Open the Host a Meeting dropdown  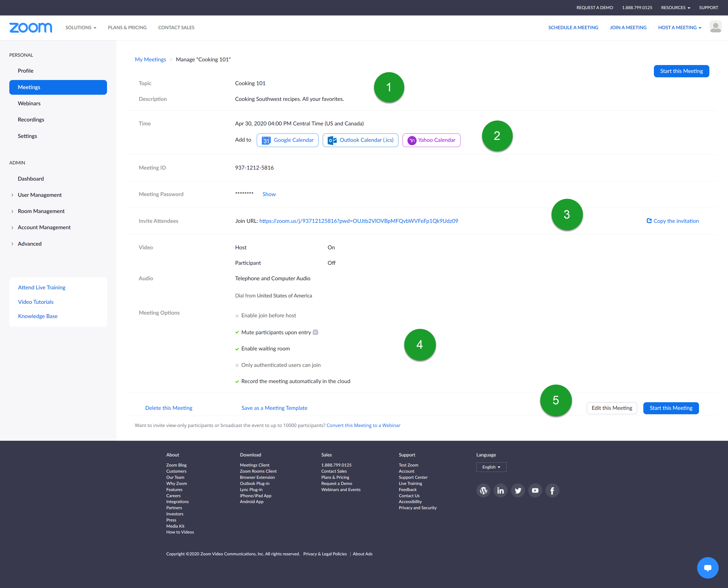[680, 27]
